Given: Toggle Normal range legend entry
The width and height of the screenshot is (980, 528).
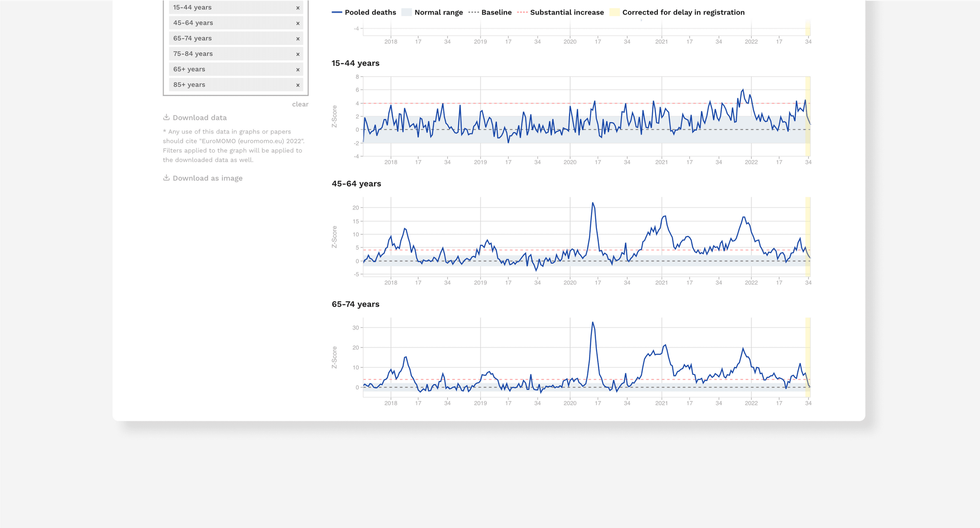Looking at the screenshot, I should 438,12.
